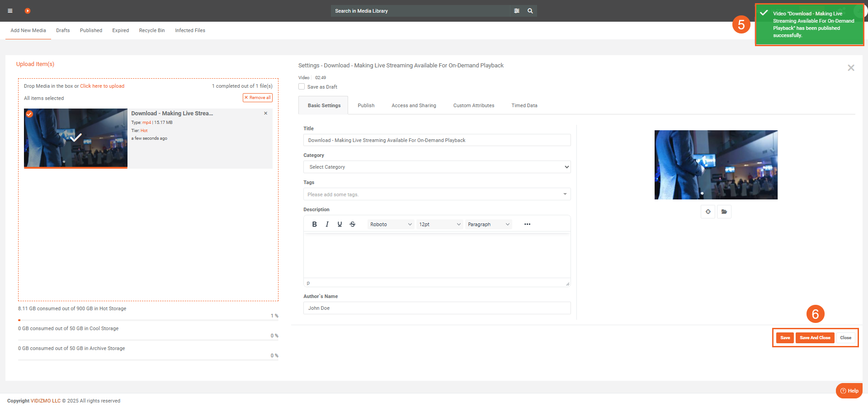
Task: Expand the Select Category dropdown
Action: (x=437, y=167)
